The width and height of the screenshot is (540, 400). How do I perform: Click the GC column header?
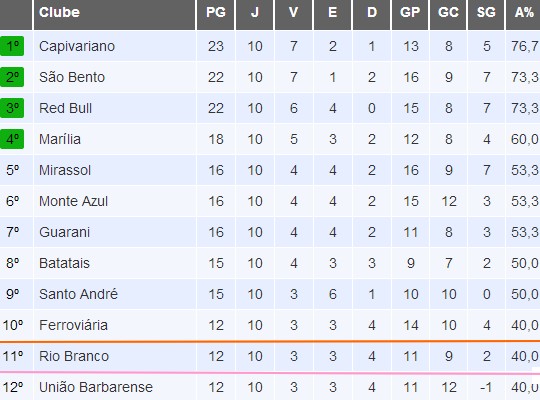(448, 13)
